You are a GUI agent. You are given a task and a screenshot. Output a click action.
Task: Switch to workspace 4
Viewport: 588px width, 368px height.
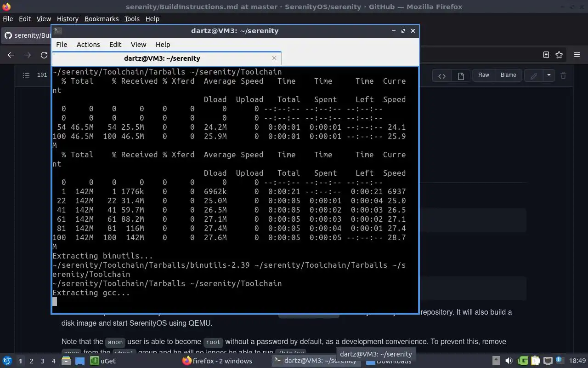tap(54, 361)
